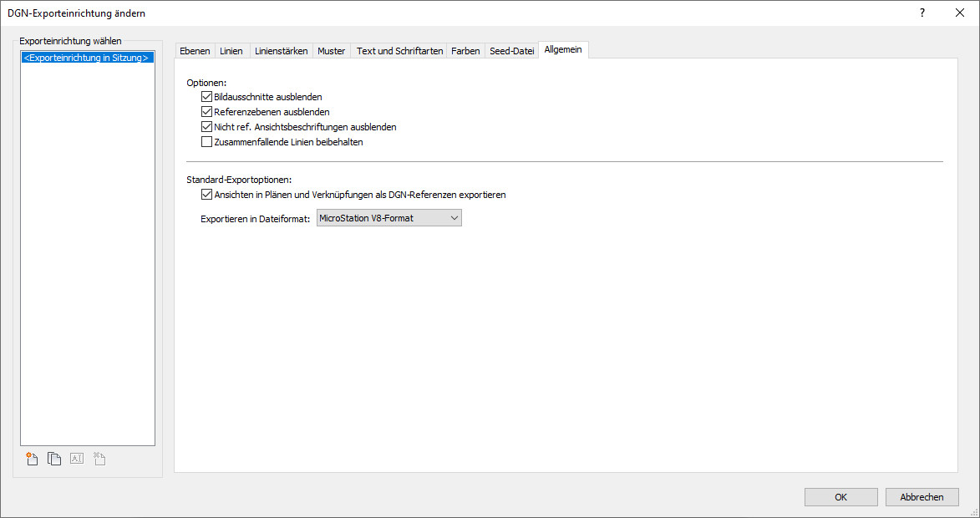The width and height of the screenshot is (980, 518).
Task: Open the Text und Schriftarten tab
Action: (399, 51)
